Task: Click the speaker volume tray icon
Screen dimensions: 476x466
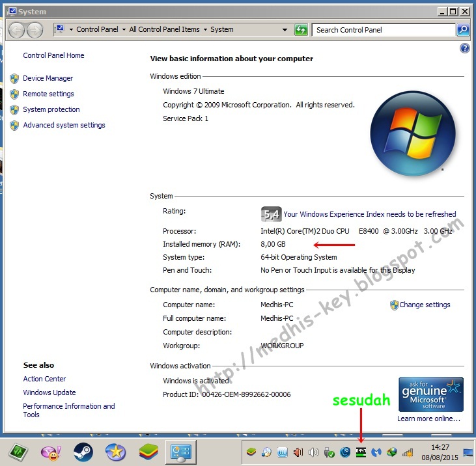Action: (x=314, y=452)
